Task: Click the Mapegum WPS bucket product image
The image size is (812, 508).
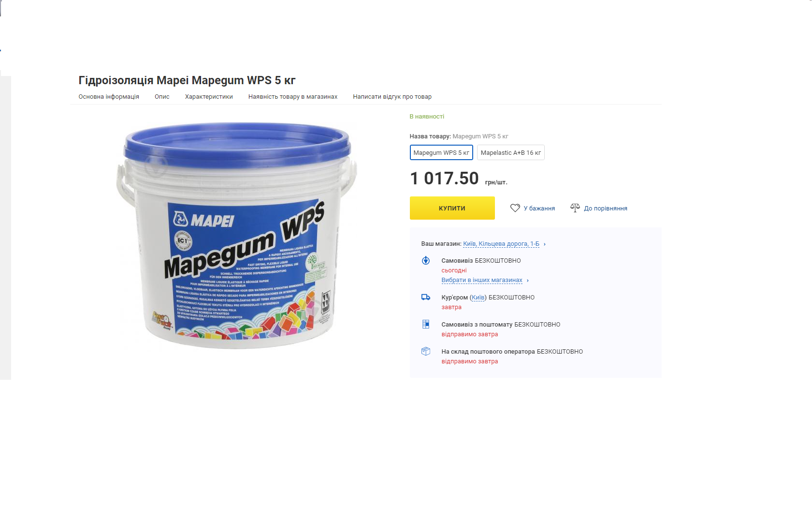Action: (237, 236)
